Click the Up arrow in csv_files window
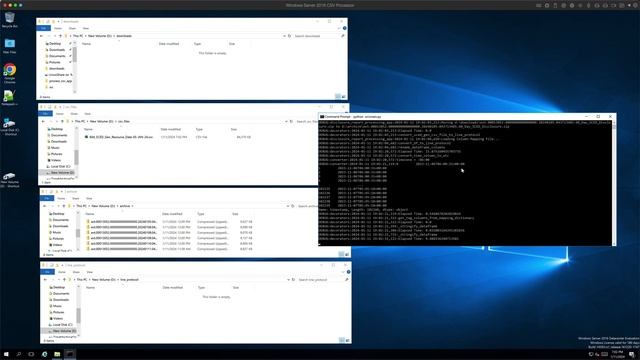This screenshot has width=640, height=360. pos(62,121)
